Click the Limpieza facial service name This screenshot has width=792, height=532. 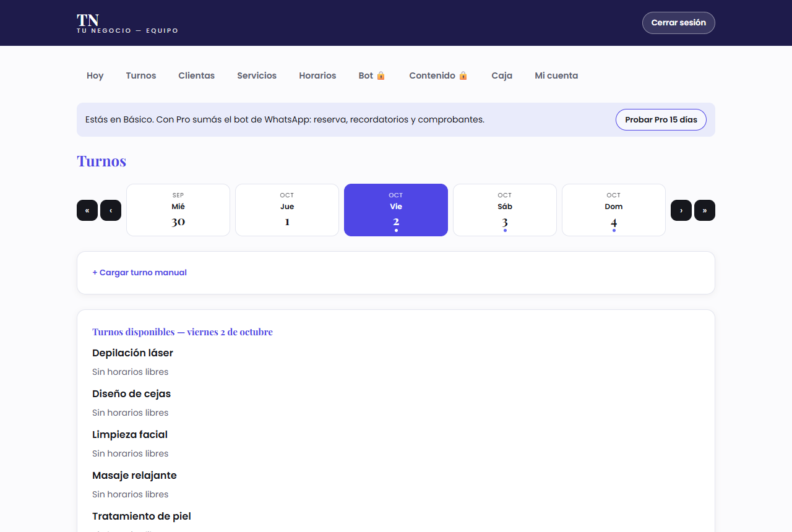click(x=130, y=434)
